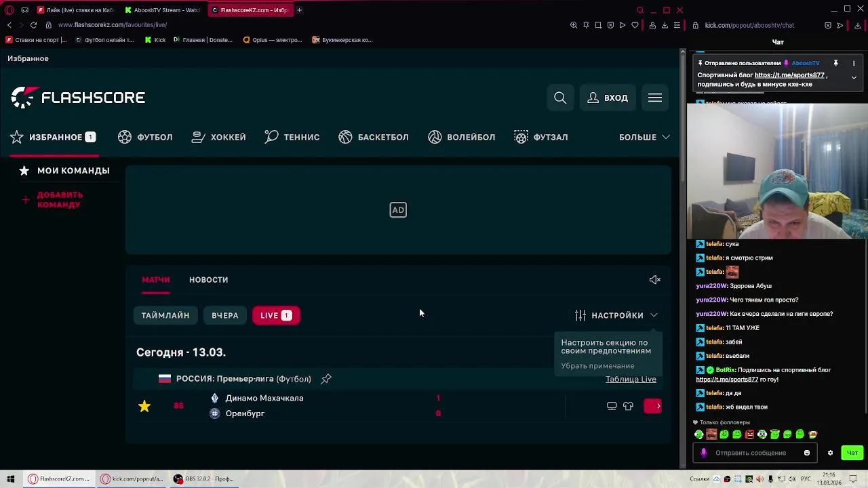This screenshot has width=868, height=488.
Task: Open the TV broadcast icon for the match
Action: [612, 406]
